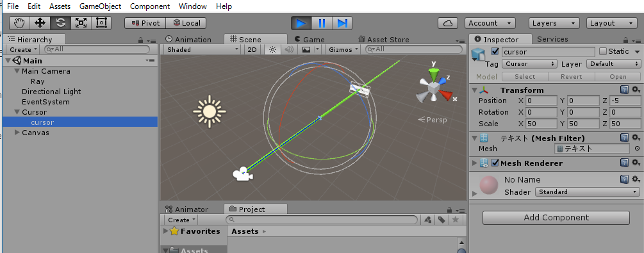Switch to the Animation tab
644x253 pixels.
pos(188,40)
